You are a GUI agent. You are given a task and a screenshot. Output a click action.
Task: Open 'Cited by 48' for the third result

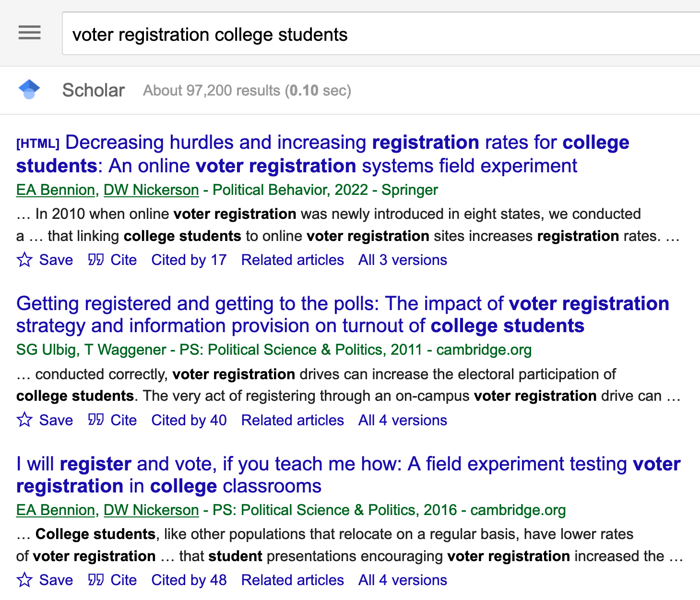point(189,580)
